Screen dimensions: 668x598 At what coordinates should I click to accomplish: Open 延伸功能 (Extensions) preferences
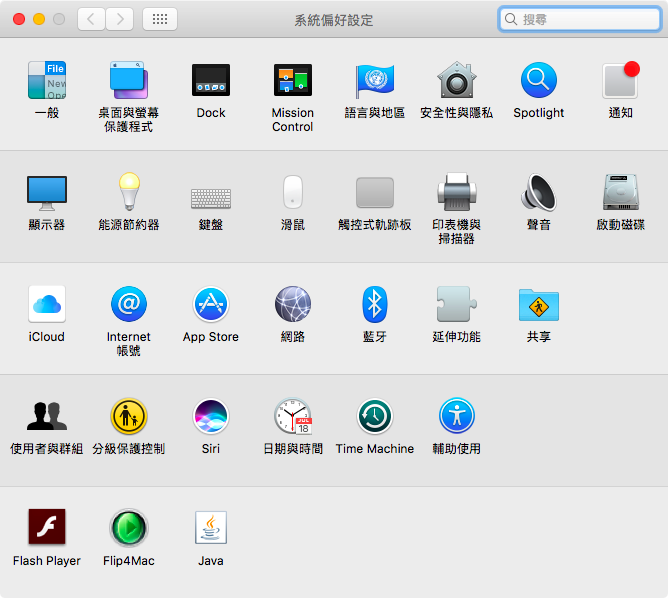pos(457,304)
